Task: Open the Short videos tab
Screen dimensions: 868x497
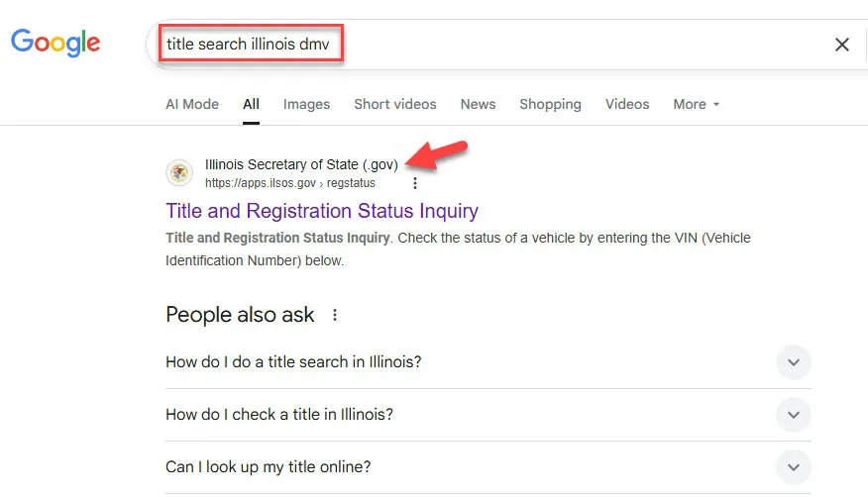Action: [395, 104]
